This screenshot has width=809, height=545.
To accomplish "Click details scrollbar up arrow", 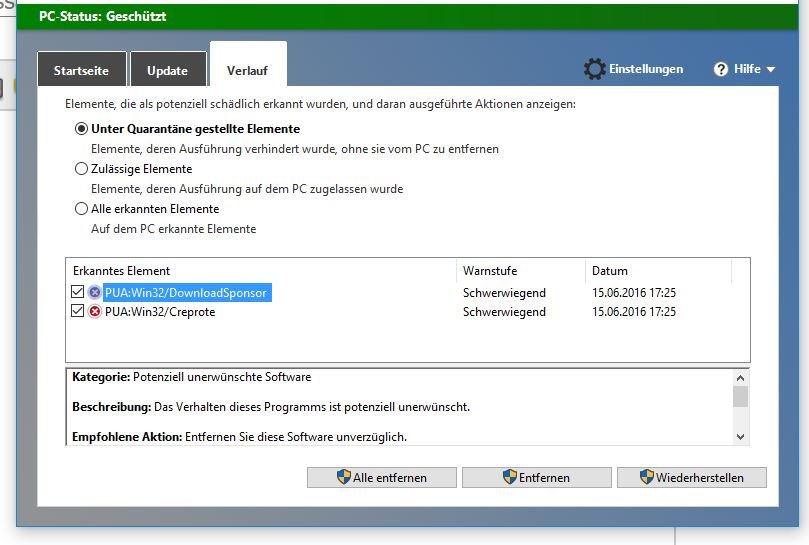I will 740,378.
